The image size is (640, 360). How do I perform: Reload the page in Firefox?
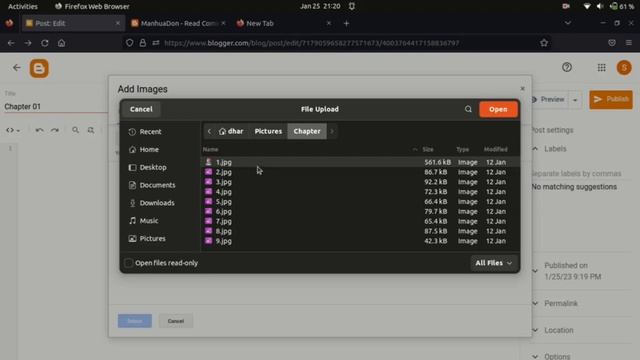pos(44,43)
